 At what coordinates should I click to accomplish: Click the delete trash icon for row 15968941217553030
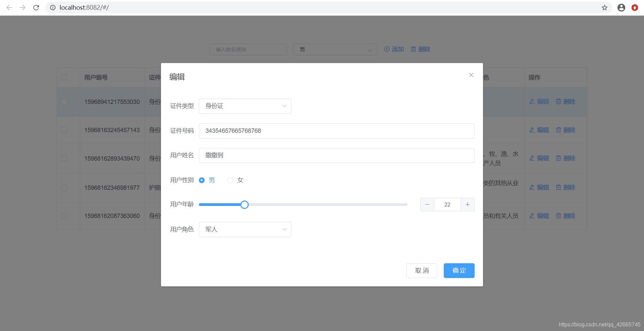click(558, 101)
